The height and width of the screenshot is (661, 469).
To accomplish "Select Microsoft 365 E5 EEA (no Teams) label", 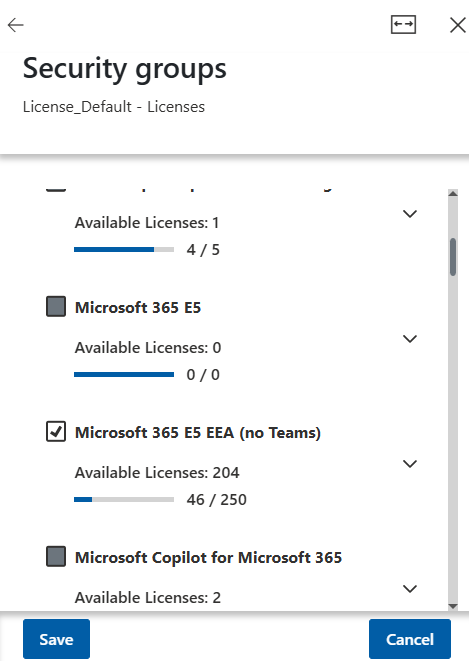I will (x=198, y=433).
